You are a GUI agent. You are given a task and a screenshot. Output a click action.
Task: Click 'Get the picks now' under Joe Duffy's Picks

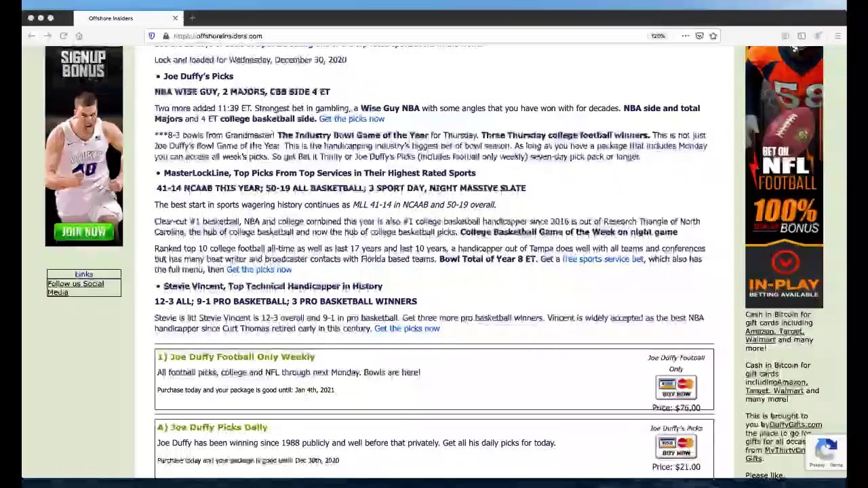[x=351, y=119]
